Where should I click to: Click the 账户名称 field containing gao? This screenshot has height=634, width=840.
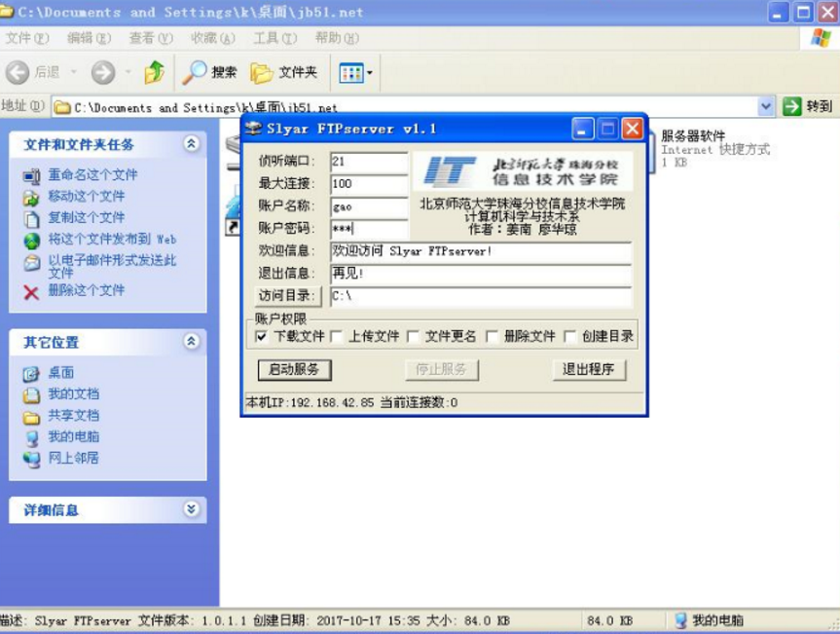369,206
